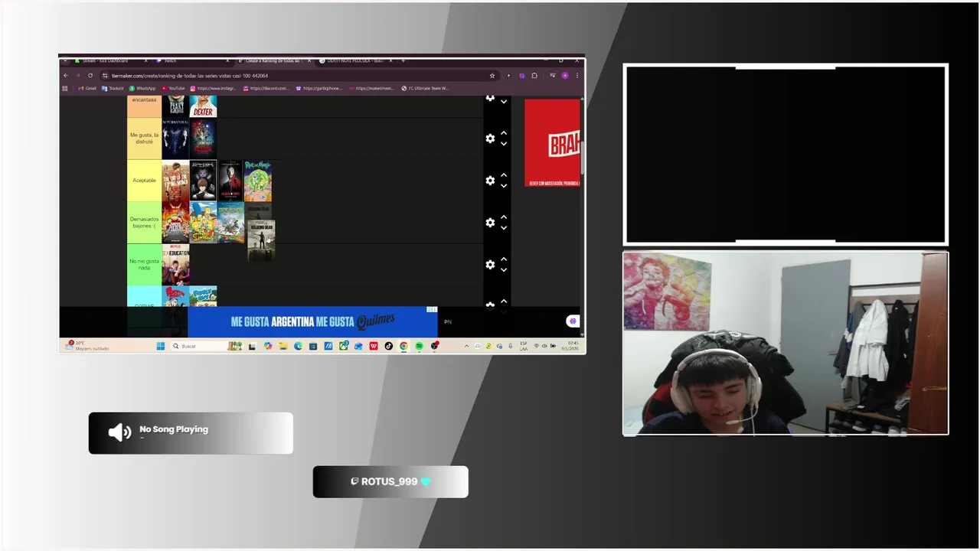Viewport: 980px width, 551px height.
Task: Move the Aceptable tier down with arrow
Action: pos(504,186)
